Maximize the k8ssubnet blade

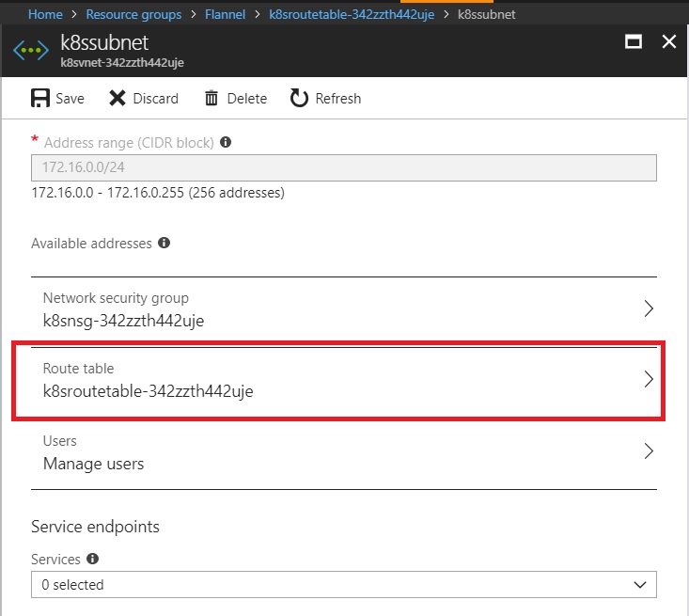click(x=634, y=41)
